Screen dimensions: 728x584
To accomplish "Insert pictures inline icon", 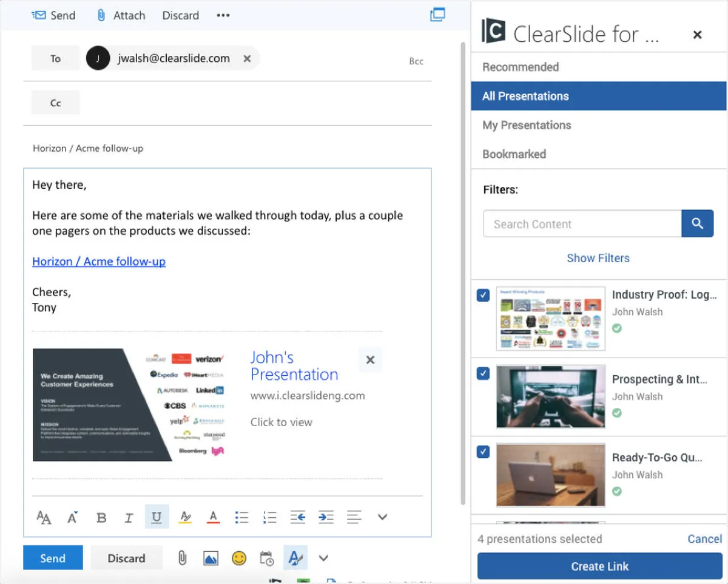I will (x=211, y=558).
